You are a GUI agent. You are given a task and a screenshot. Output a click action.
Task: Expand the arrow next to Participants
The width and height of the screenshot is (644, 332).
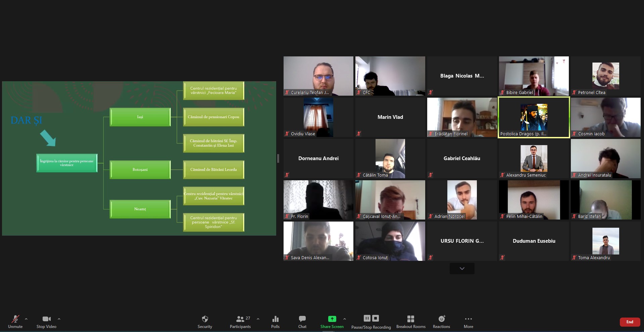tap(258, 319)
